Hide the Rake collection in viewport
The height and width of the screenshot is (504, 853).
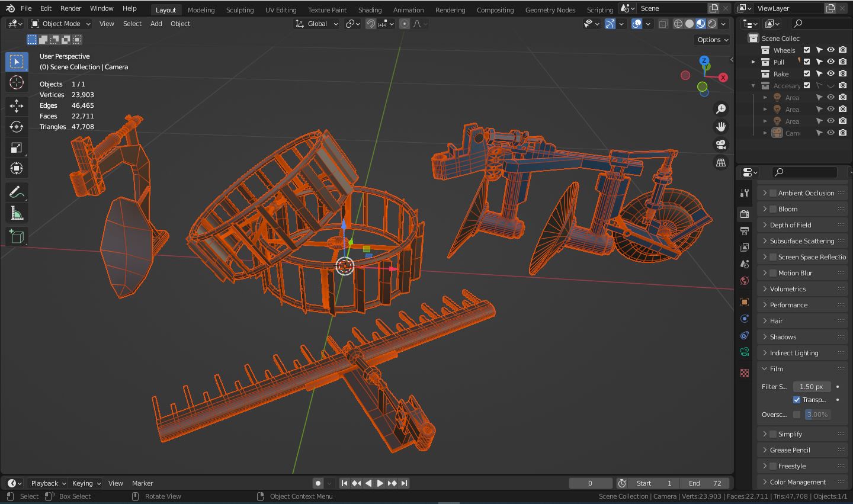point(831,74)
